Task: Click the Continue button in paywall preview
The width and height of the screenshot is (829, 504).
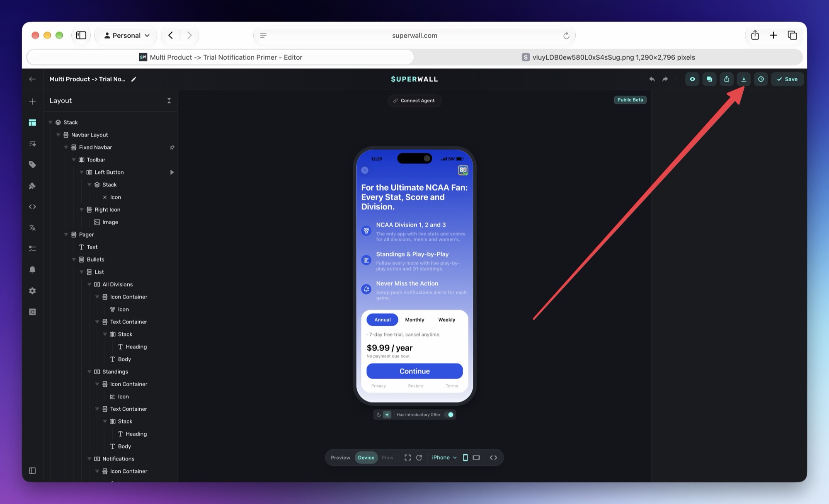Action: point(414,371)
